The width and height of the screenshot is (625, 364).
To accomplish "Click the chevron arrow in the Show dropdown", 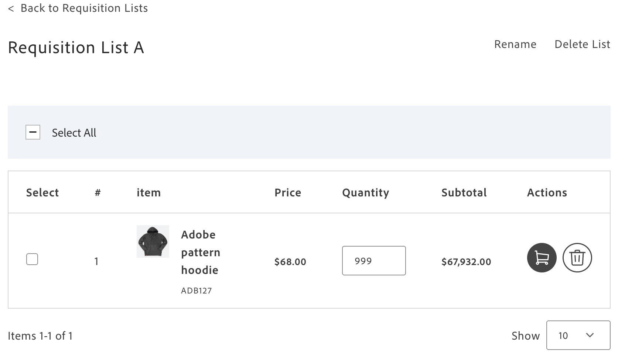I will [590, 335].
